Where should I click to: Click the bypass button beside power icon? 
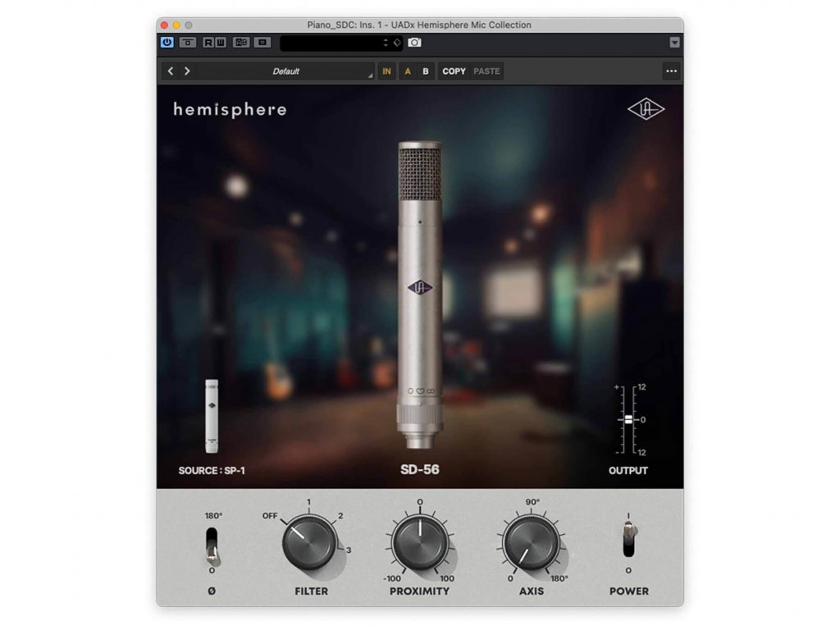click(188, 42)
